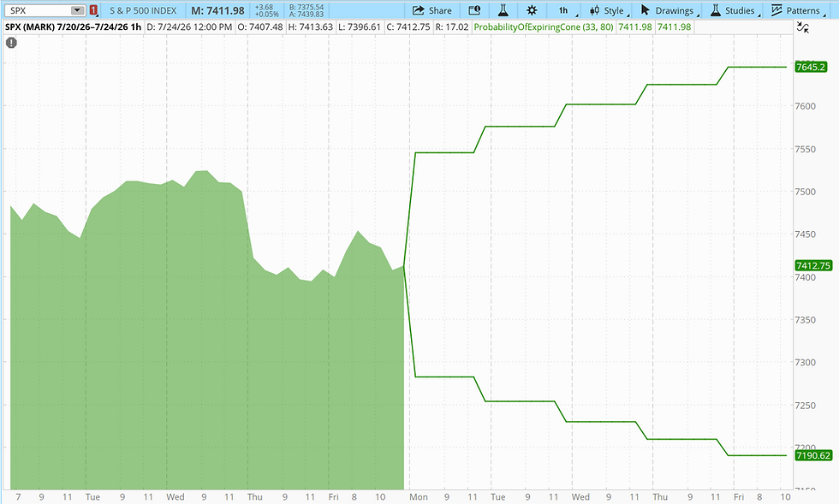Open the 1h timeframe dropdown

pyautogui.click(x=568, y=11)
